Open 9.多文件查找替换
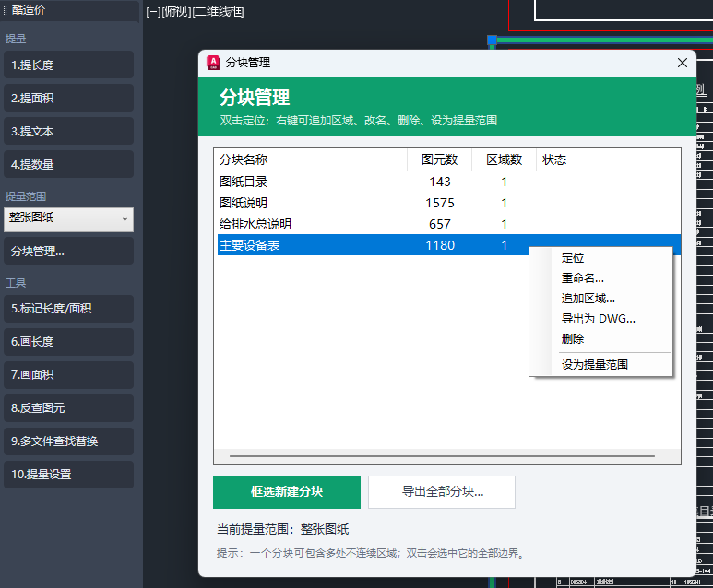 click(x=68, y=441)
